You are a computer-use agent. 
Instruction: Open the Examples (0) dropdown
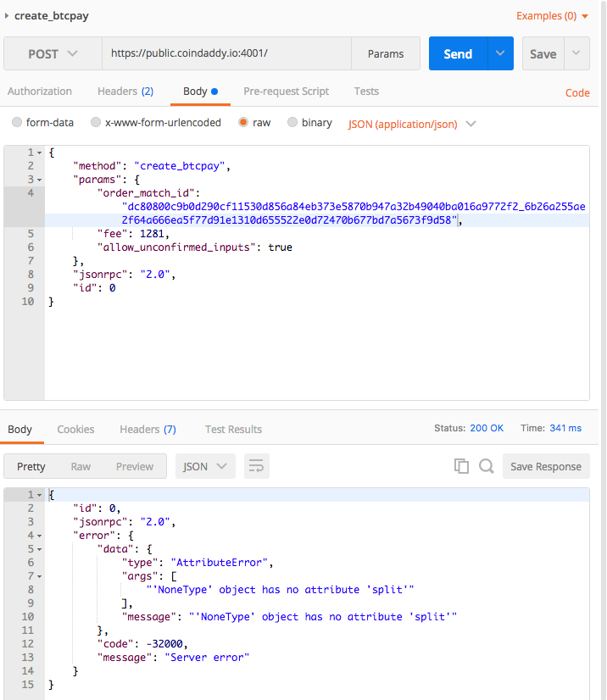point(552,16)
